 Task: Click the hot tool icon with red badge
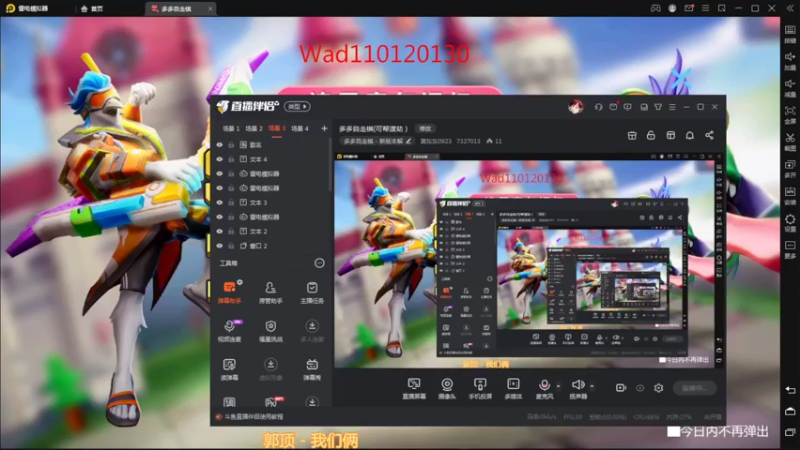click(272, 403)
